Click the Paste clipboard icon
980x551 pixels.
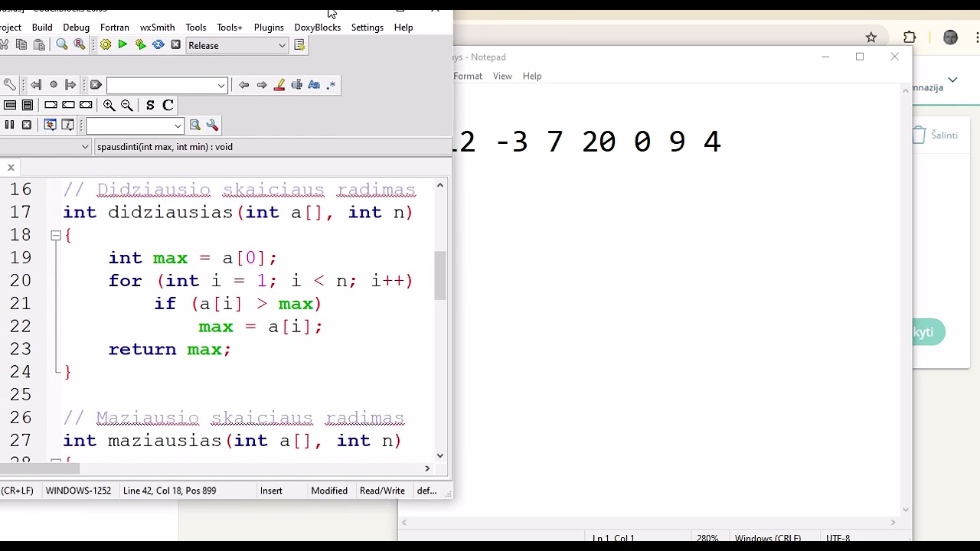[39, 45]
